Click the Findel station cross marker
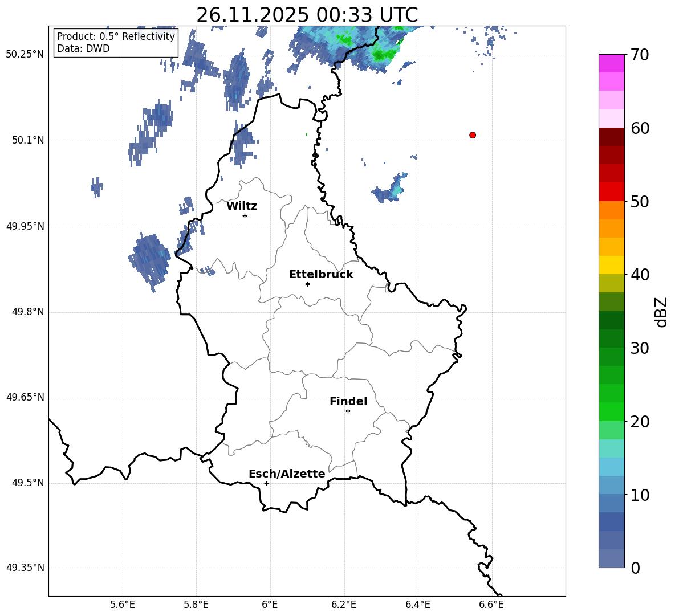 348,411
